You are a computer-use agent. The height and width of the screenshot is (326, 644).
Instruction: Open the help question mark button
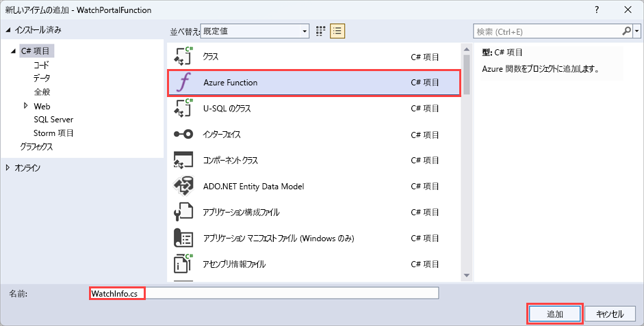point(597,10)
